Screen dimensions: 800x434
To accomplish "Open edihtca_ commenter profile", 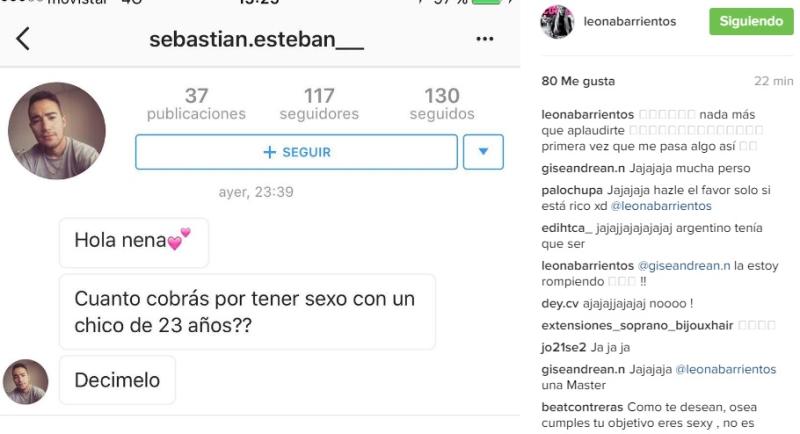I will pyautogui.click(x=566, y=228).
